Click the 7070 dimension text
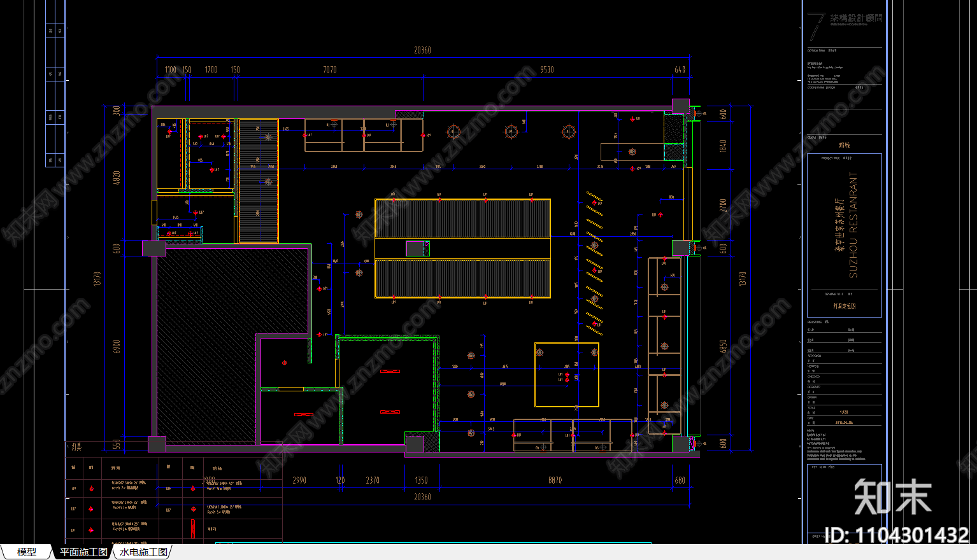 pyautogui.click(x=330, y=69)
